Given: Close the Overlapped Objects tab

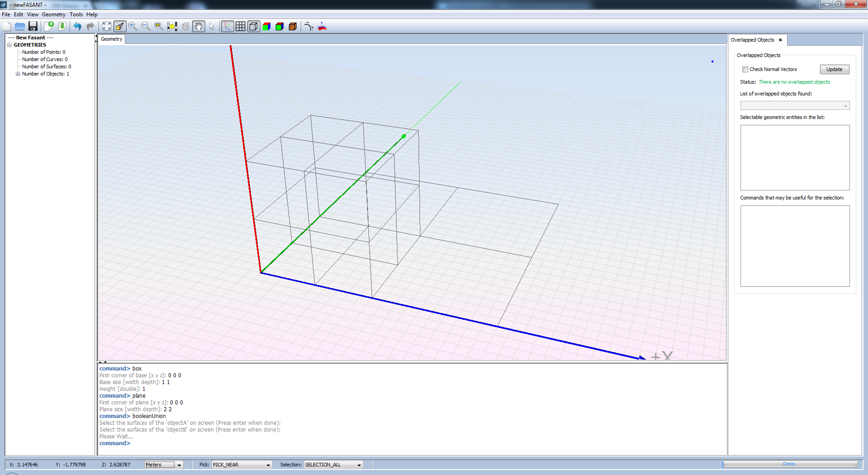Looking at the screenshot, I should coord(780,40).
